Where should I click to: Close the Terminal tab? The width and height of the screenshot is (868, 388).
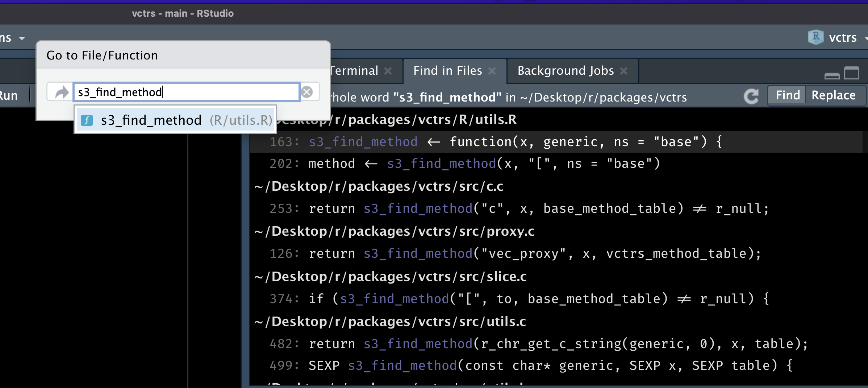click(388, 71)
